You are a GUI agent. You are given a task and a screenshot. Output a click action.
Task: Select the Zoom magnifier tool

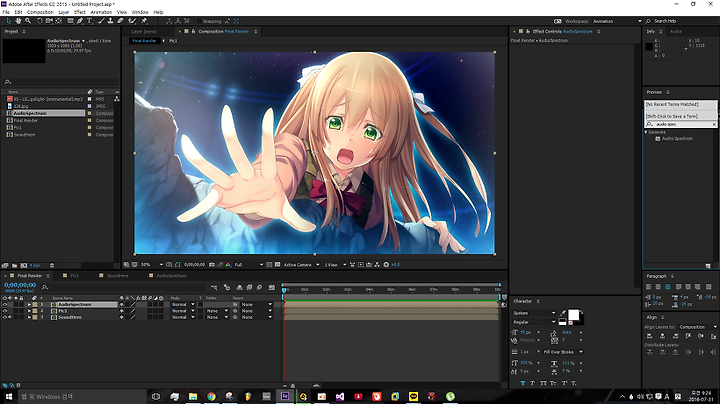click(x=28, y=21)
